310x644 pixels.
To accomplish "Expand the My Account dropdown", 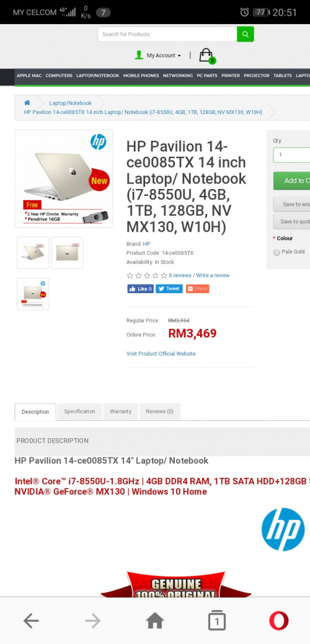I will coord(159,55).
